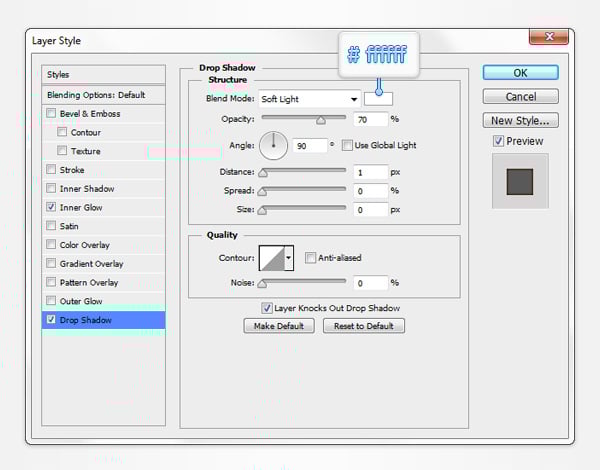
Task: Open the Blend Mode dropdown
Action: click(x=309, y=99)
